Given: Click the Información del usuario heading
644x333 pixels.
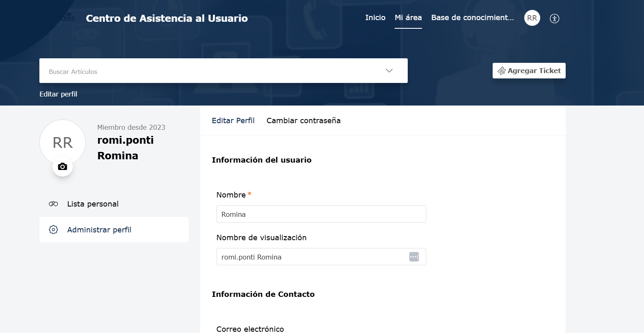Looking at the screenshot, I should coord(262,160).
